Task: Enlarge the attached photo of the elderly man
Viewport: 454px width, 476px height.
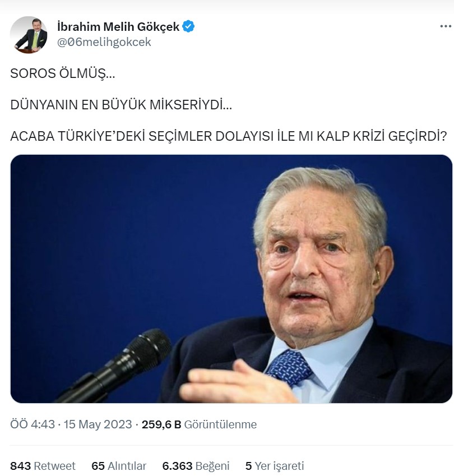Action: 231,279
